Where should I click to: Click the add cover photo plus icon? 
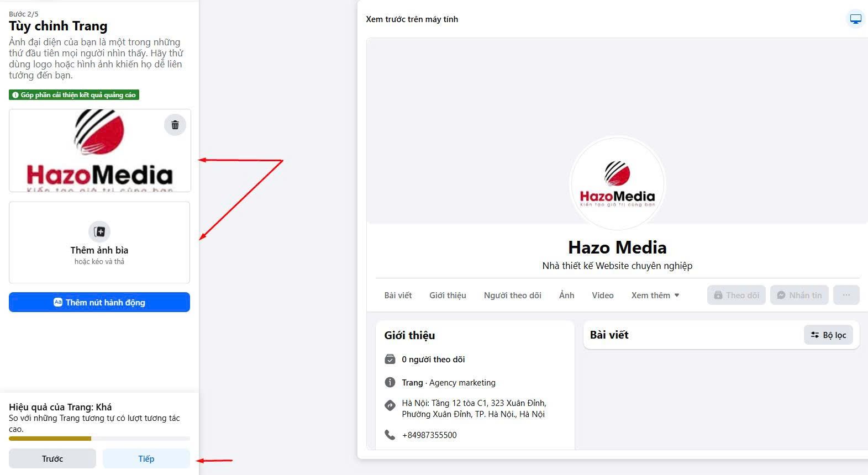coord(99,231)
